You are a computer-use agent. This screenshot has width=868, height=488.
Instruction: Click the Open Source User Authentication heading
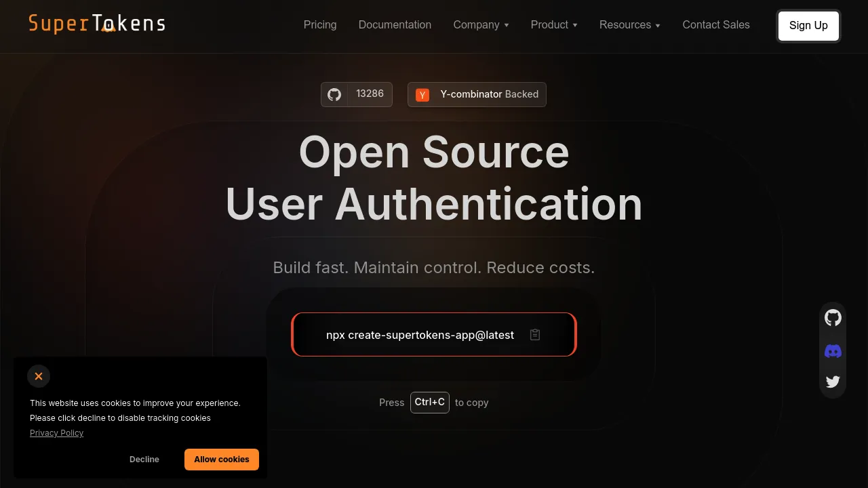pyautogui.click(x=434, y=178)
